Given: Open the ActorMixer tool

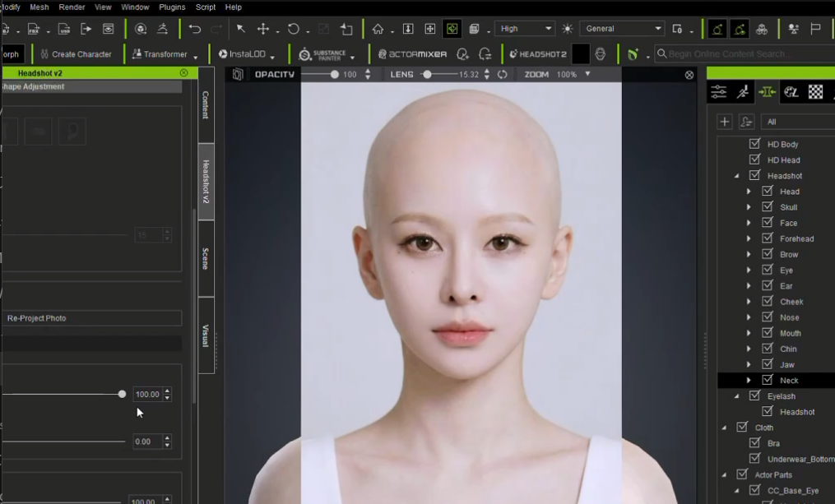Looking at the screenshot, I should [412, 54].
